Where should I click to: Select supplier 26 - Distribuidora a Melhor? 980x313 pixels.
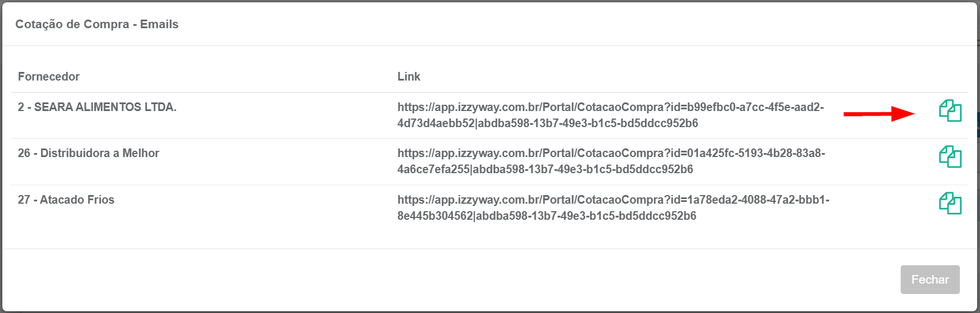tap(89, 153)
